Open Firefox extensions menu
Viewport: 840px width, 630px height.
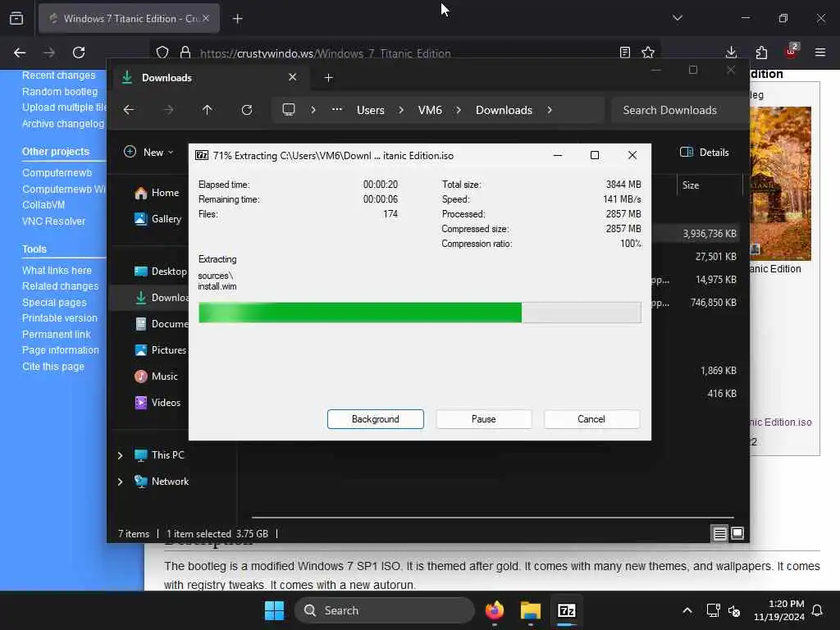(x=761, y=52)
